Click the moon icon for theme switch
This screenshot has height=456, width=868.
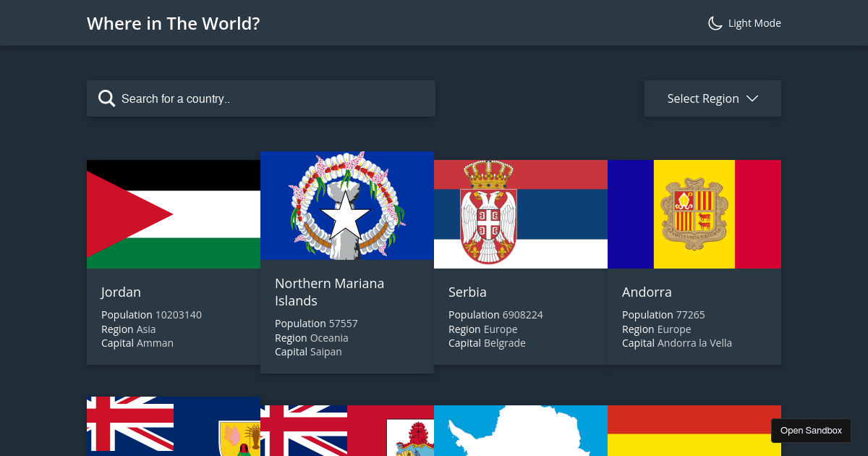[715, 23]
